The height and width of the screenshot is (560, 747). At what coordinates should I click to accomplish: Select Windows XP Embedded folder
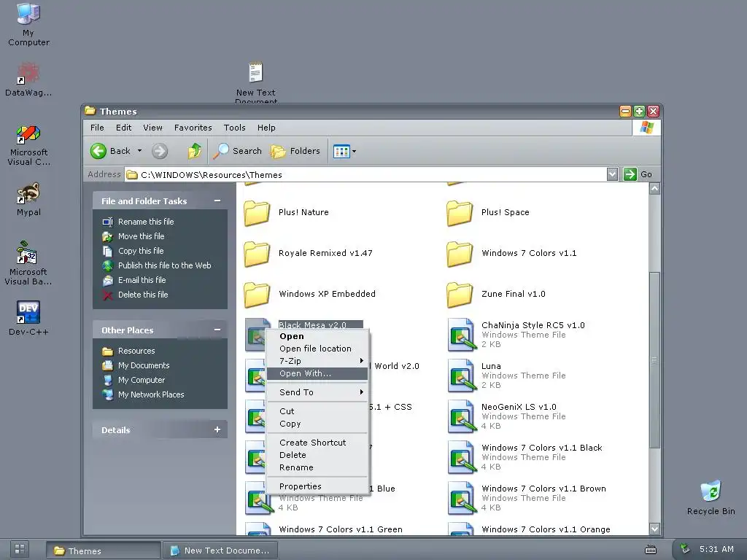pyautogui.click(x=309, y=295)
